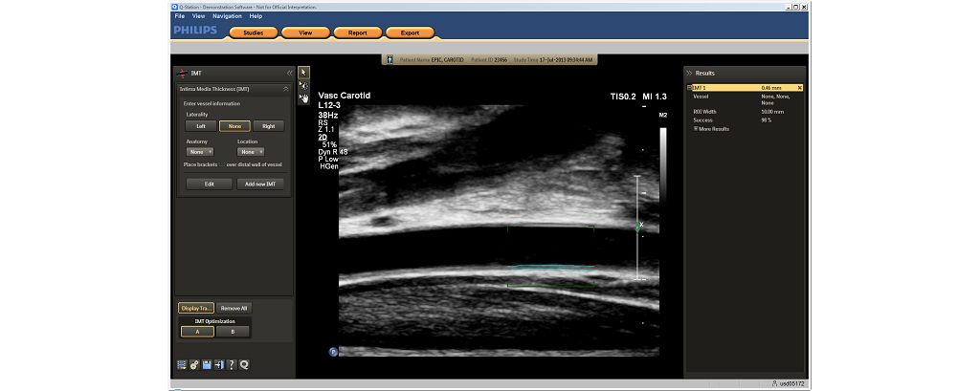Toggle the Display Trace button
This screenshot has height=391, width=980.
tap(196, 308)
